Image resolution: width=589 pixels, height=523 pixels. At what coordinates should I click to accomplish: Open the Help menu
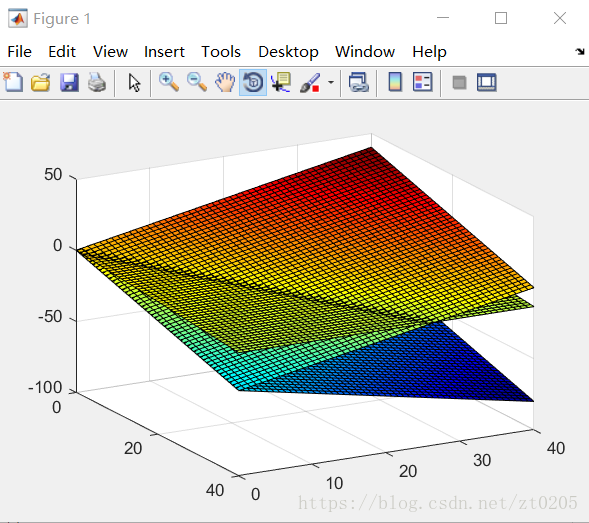tap(429, 51)
